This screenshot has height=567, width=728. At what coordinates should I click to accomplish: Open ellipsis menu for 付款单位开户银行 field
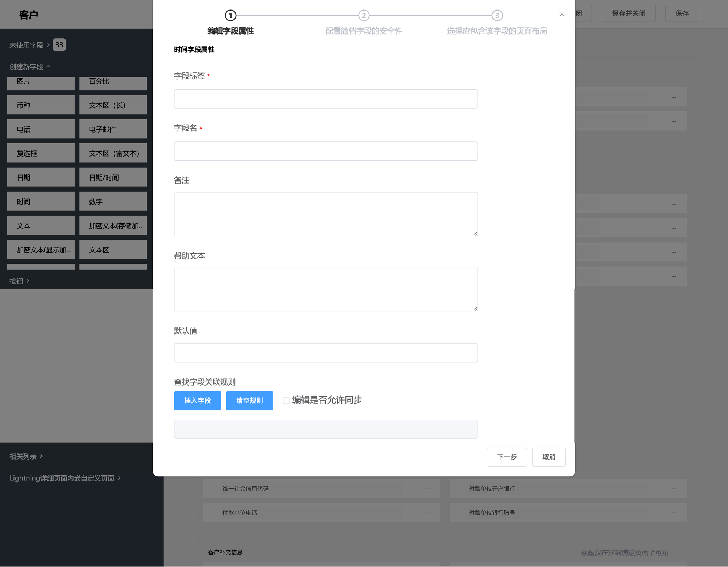(x=673, y=489)
